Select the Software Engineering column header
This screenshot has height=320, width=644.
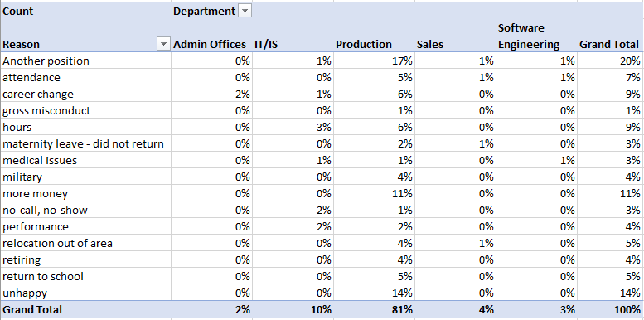[537, 36]
